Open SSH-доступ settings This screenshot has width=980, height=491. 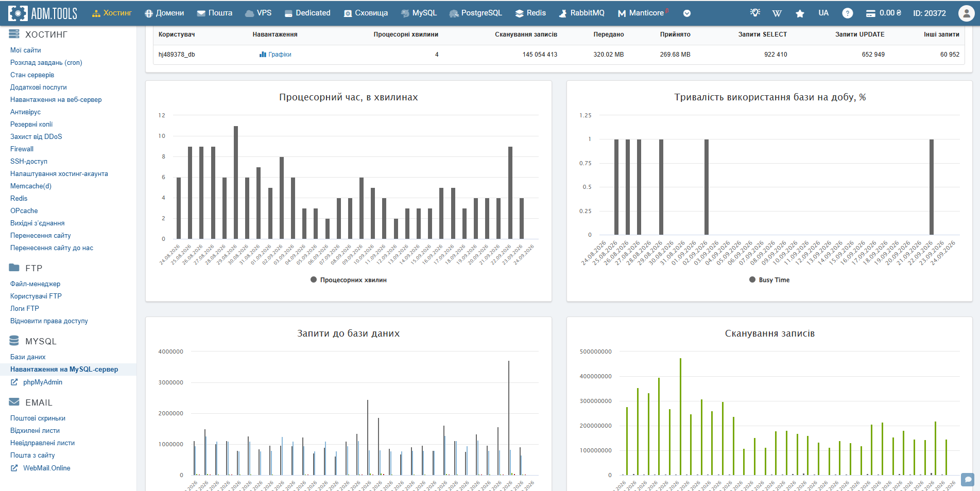[29, 161]
